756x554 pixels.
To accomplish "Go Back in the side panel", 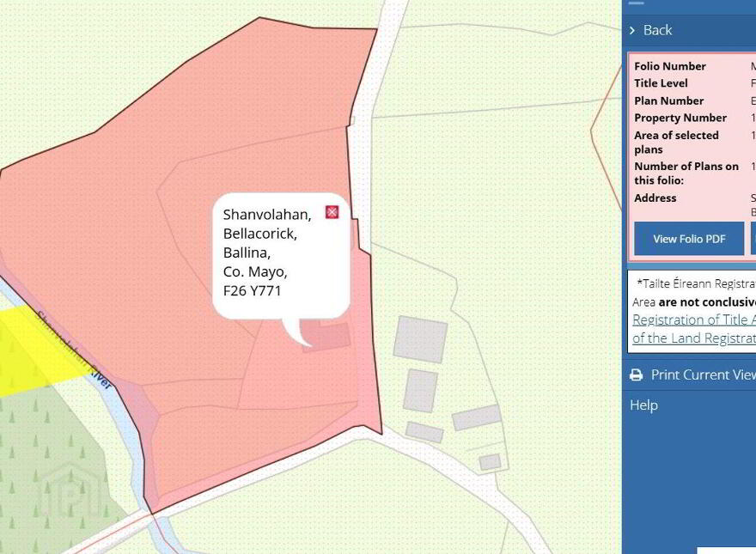I will (x=657, y=30).
